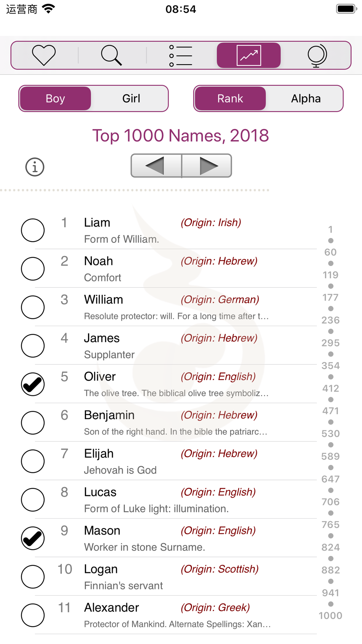Select the Boy segment
Viewport: 362px width, 644px height.
(x=55, y=98)
